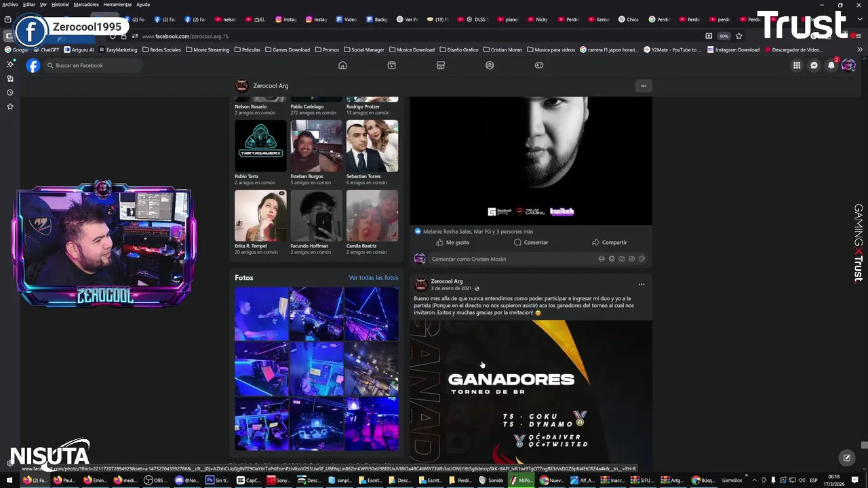Open Editar menu in browser

click(29, 4)
